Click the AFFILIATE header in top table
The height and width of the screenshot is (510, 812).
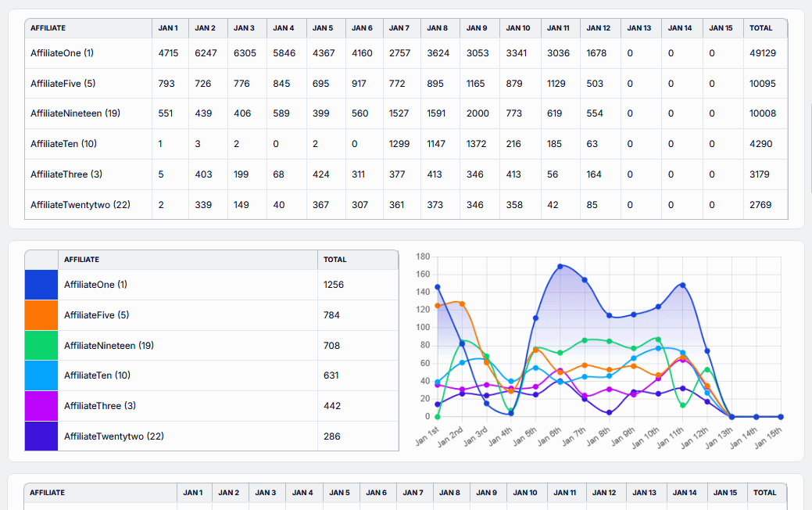pos(48,28)
